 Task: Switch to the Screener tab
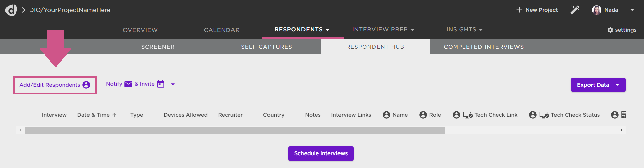click(x=158, y=47)
